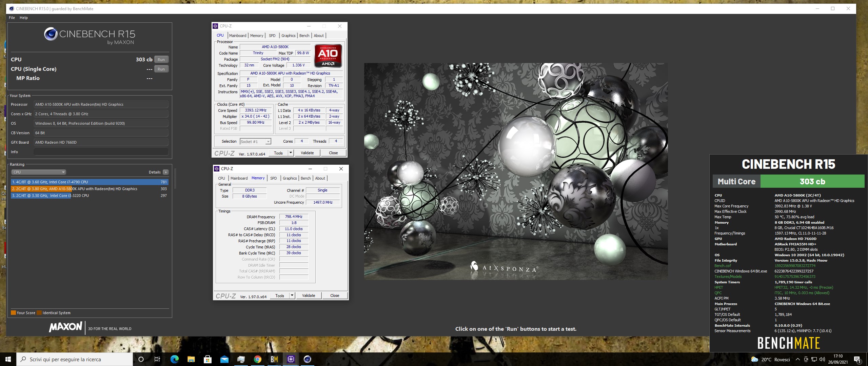The width and height of the screenshot is (868, 366).
Task: Run the CPU multi-core benchmark
Action: click(x=161, y=59)
